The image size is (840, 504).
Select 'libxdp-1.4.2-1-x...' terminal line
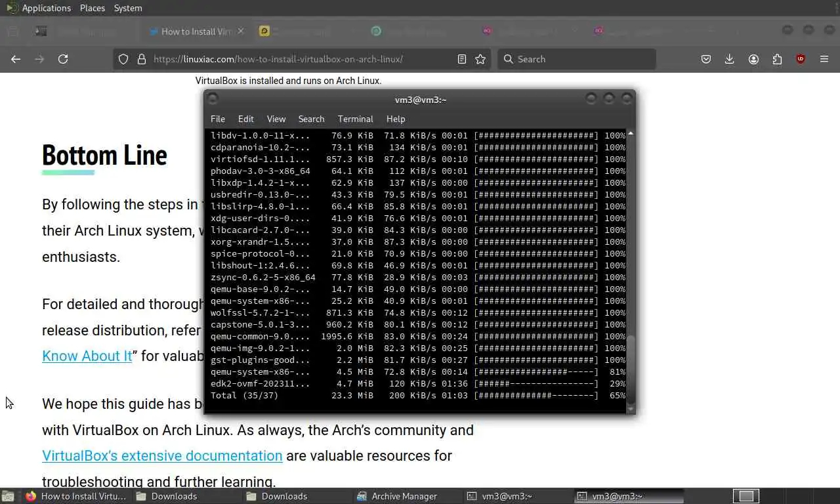[417, 183]
